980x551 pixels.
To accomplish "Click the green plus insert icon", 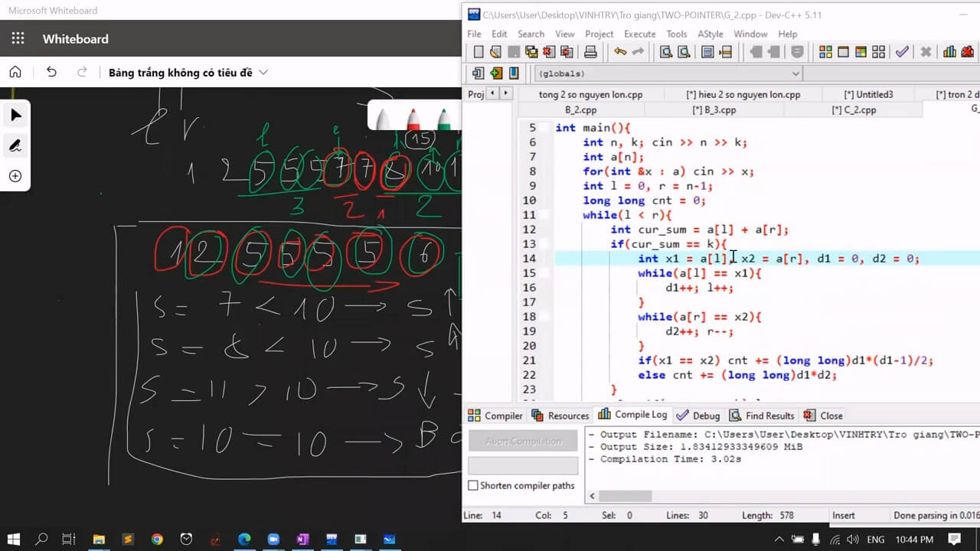I will [496, 73].
